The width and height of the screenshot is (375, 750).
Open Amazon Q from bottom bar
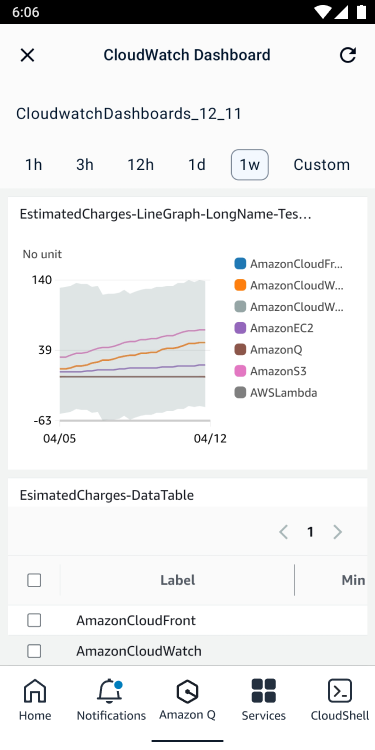pos(187,691)
